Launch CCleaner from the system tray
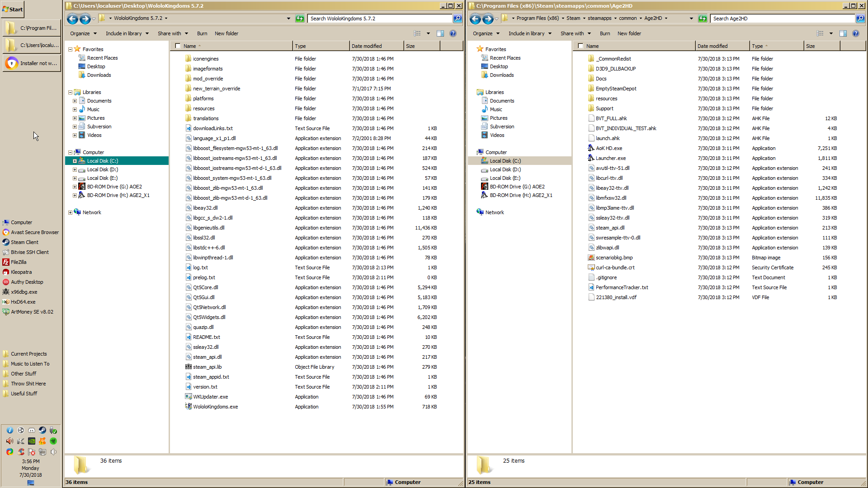Image resolution: width=868 pixels, height=488 pixels. coord(21,452)
